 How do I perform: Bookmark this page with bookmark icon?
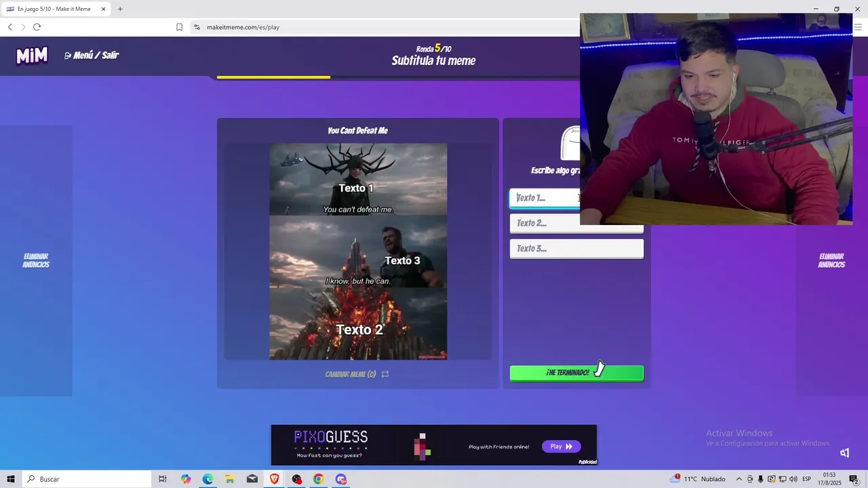point(179,27)
